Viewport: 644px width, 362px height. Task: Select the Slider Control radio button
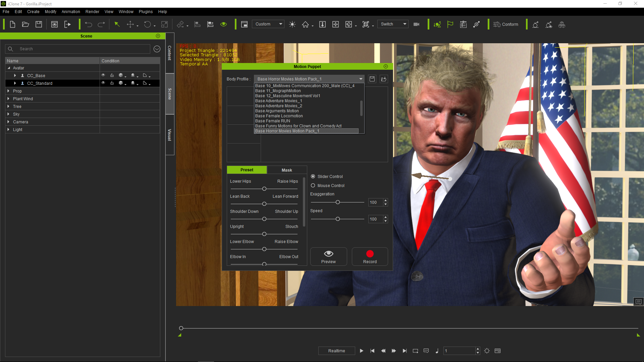point(313,176)
